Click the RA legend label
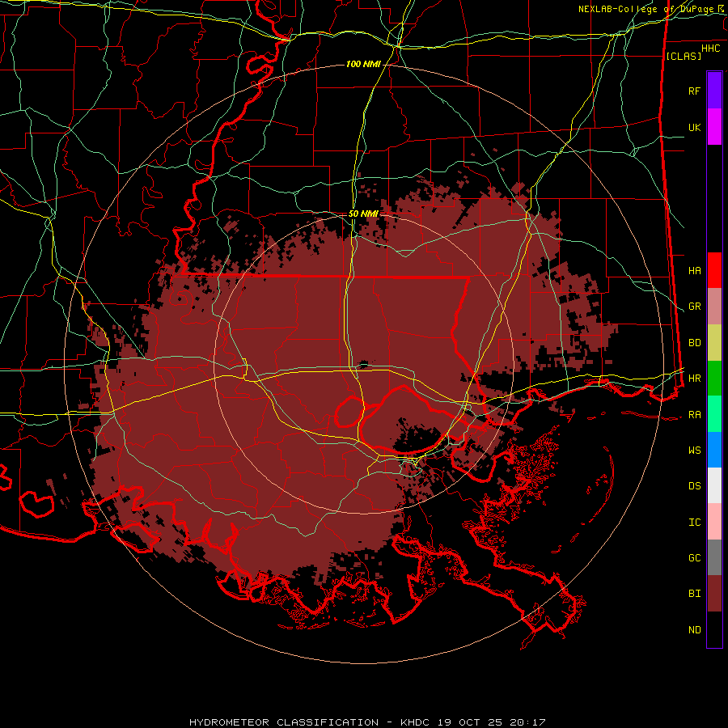The image size is (728, 728). (694, 415)
